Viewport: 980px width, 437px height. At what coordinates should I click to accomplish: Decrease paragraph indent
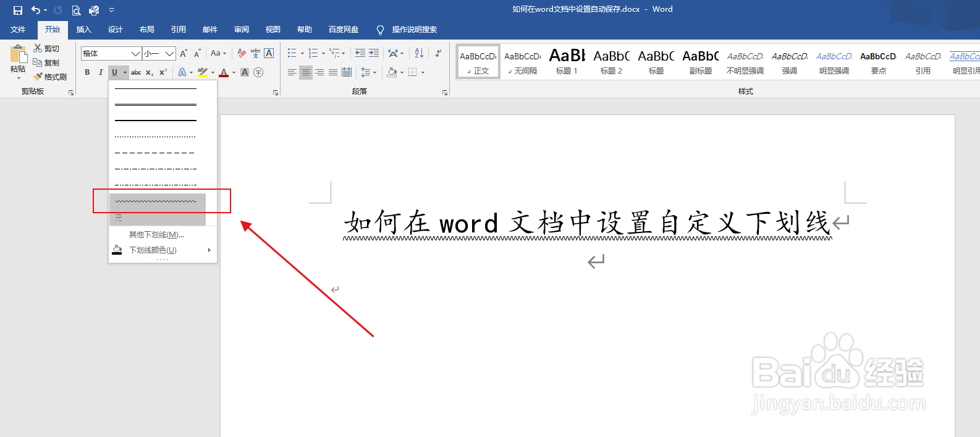pyautogui.click(x=360, y=54)
